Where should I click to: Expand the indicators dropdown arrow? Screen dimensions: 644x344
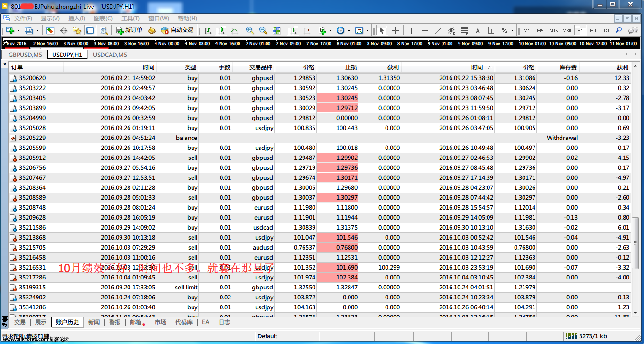(x=330, y=30)
